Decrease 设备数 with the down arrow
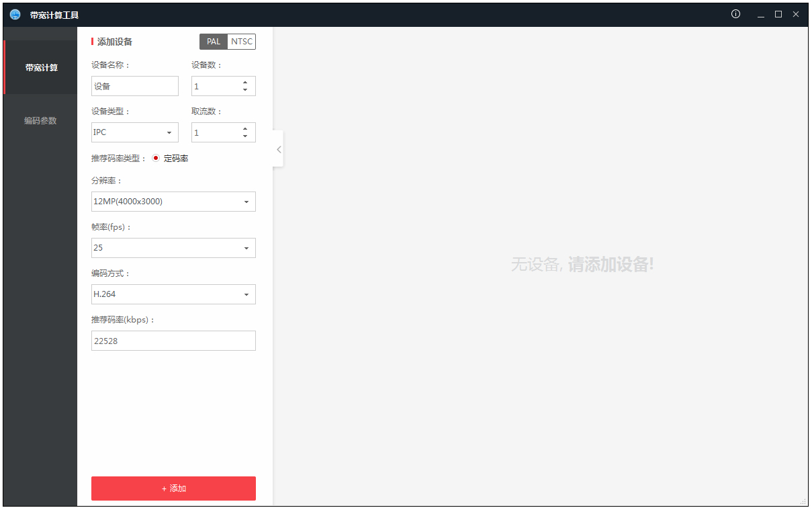Screen dimensions: 812x510 point(245,90)
